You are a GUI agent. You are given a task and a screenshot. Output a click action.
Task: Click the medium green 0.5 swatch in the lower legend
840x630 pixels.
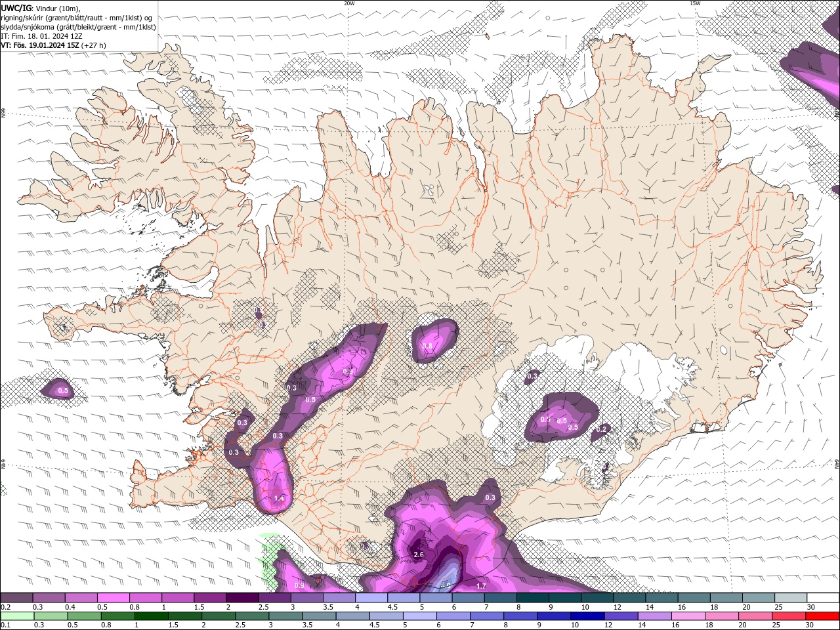coord(84,616)
